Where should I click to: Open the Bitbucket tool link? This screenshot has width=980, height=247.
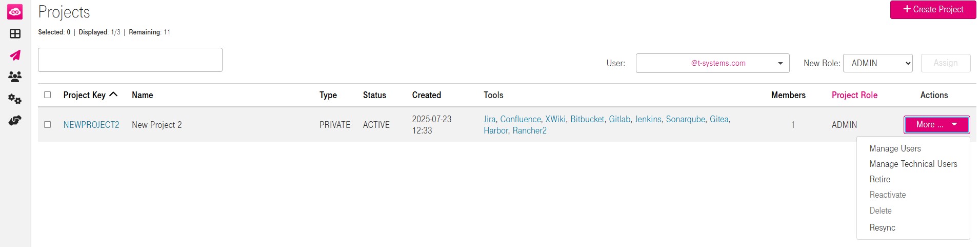[587, 119]
